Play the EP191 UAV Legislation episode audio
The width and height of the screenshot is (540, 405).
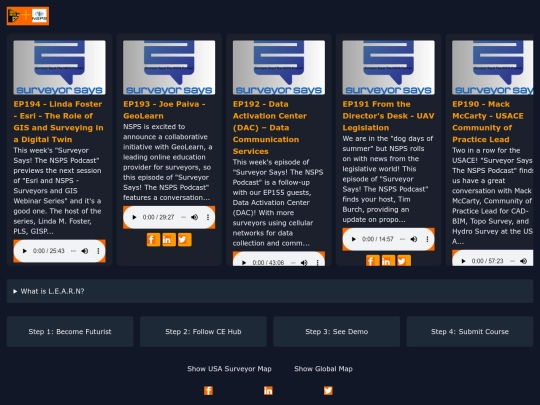tap(354, 239)
